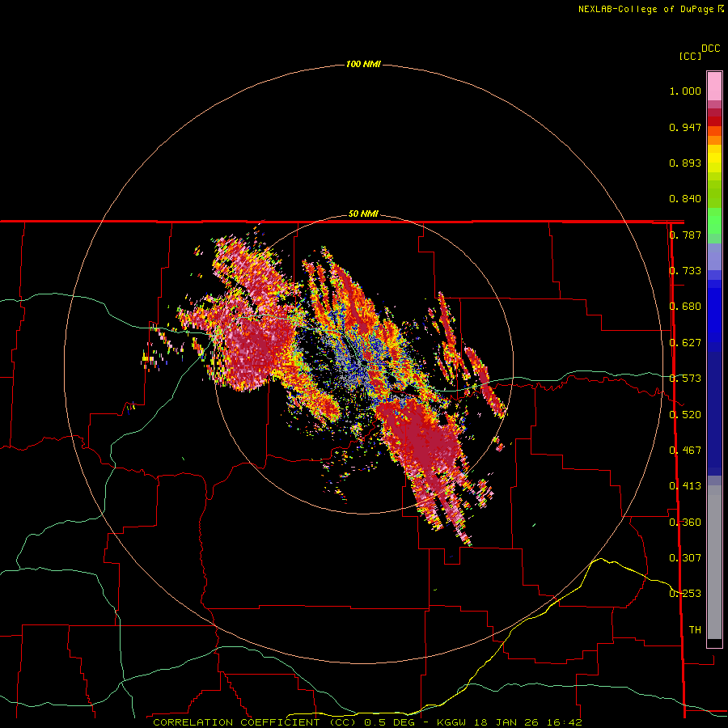The height and width of the screenshot is (728, 728).
Task: Select the 0.307 scale value
Action: [685, 557]
